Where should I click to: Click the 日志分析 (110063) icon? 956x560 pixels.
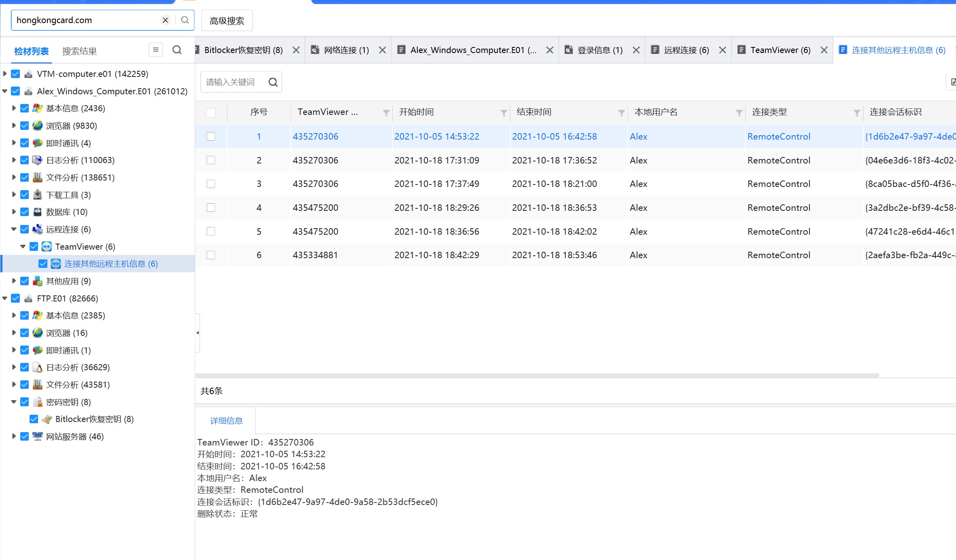pyautogui.click(x=37, y=160)
